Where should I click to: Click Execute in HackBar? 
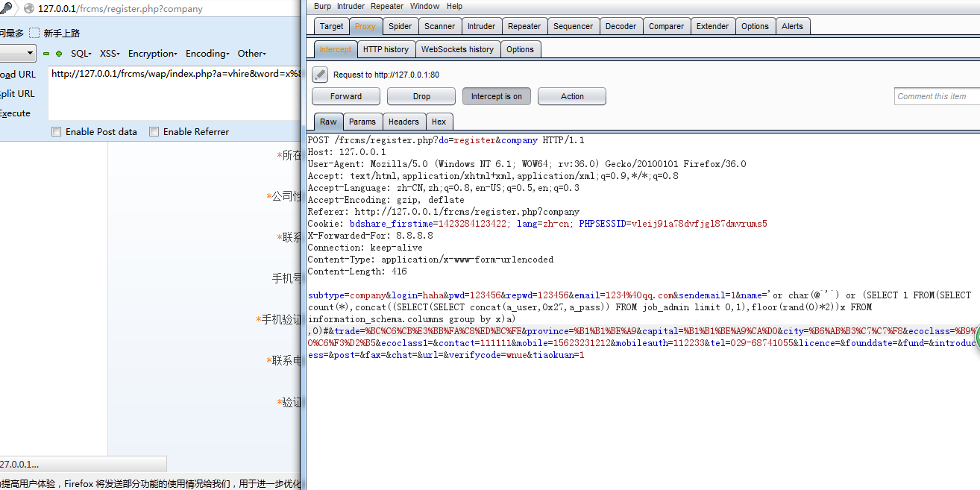click(16, 113)
